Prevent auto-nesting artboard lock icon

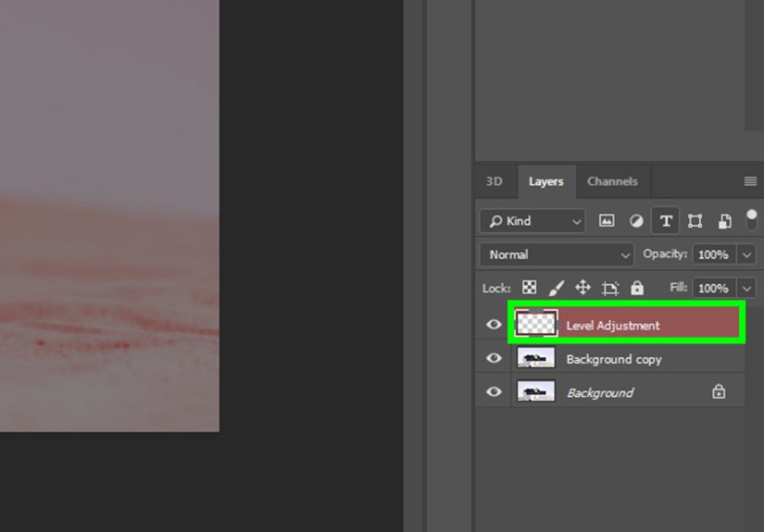click(x=610, y=288)
